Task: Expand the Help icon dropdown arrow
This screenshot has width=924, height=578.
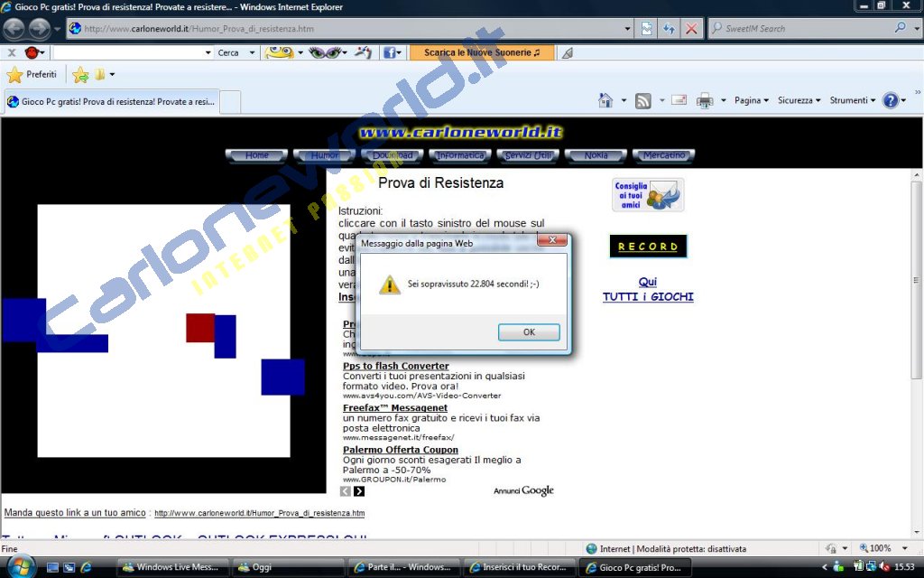Action: pos(903,101)
